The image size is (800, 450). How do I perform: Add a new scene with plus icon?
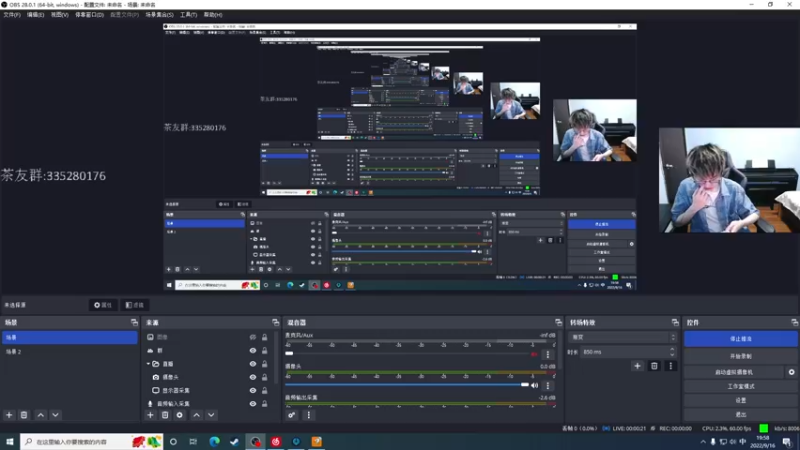pos(9,415)
